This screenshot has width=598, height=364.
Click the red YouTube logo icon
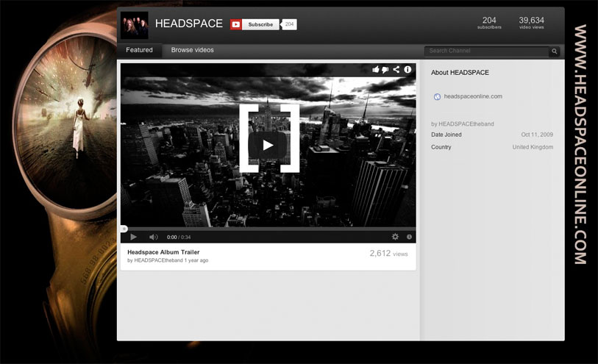click(236, 24)
